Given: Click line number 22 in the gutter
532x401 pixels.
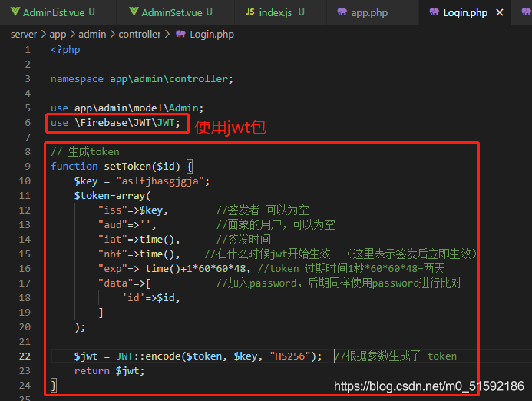Looking at the screenshot, I should (x=25, y=356).
